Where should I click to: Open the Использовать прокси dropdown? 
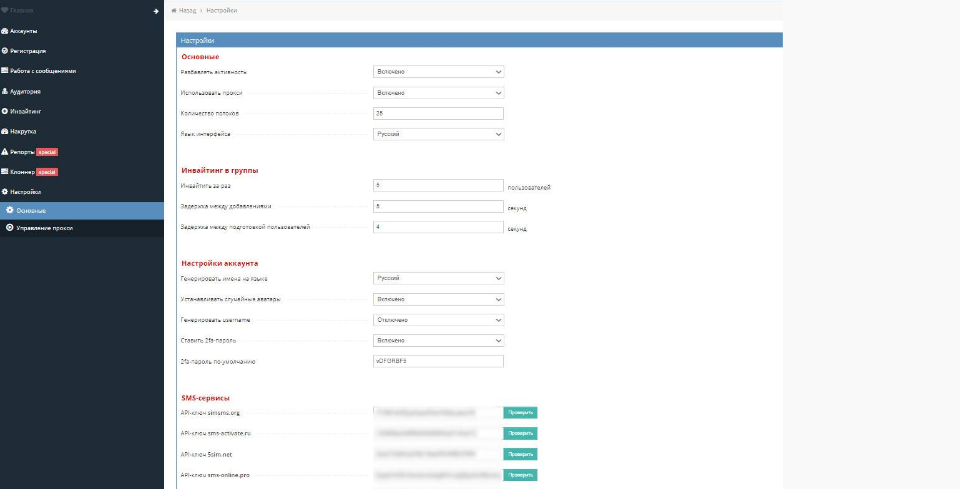point(437,92)
